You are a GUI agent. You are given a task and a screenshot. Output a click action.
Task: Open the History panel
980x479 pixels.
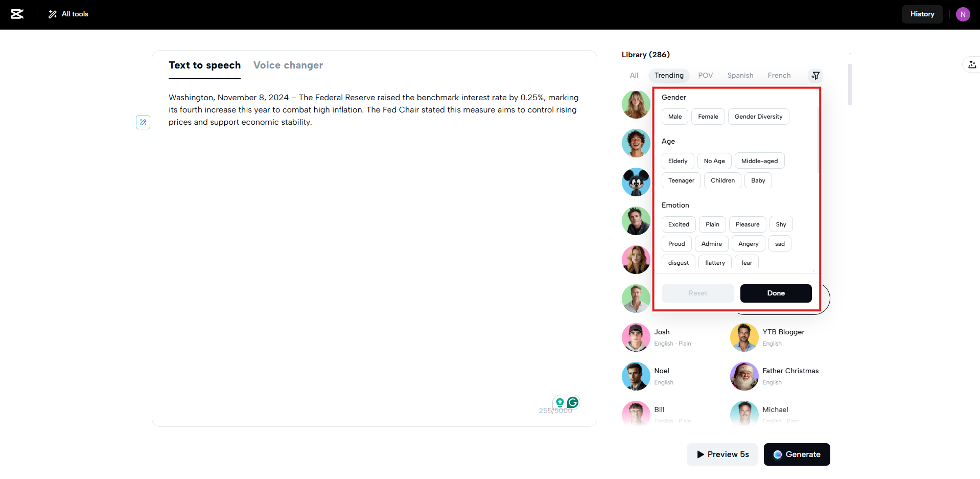pyautogui.click(x=922, y=14)
